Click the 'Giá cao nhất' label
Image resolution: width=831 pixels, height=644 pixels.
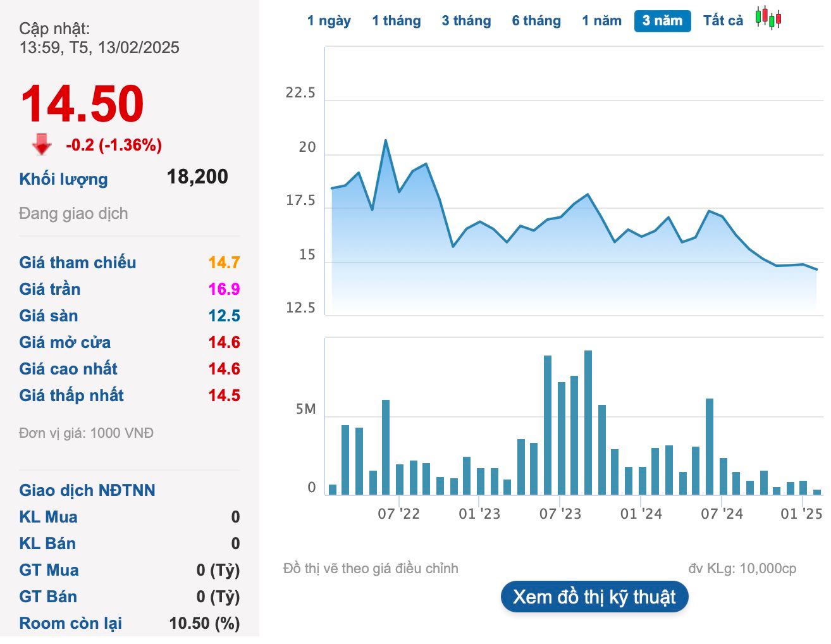click(68, 369)
